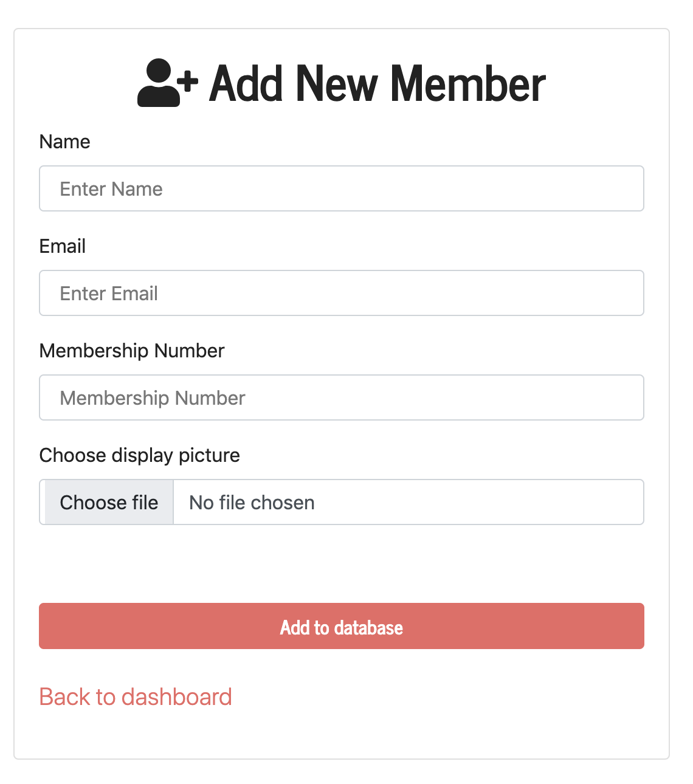Image resolution: width=693 pixels, height=784 pixels.
Task: Click the Membership Number placeholder text
Action: [153, 398]
